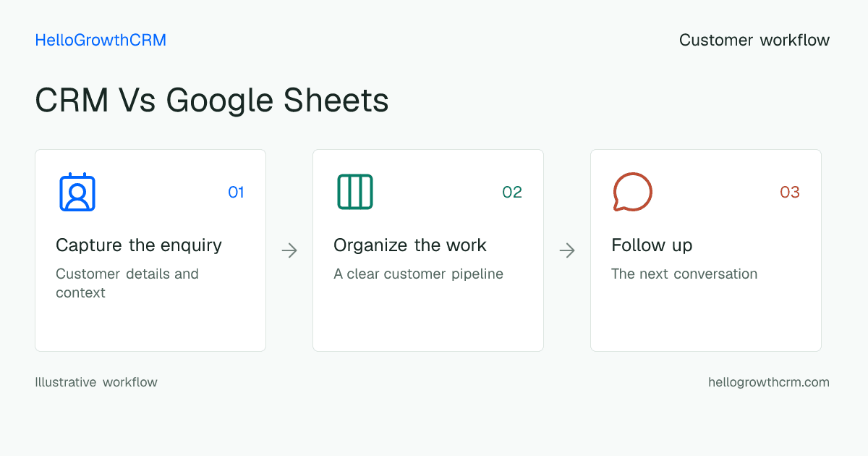Click the green step number 02
Image resolution: width=868 pixels, height=456 pixels.
coord(512,192)
